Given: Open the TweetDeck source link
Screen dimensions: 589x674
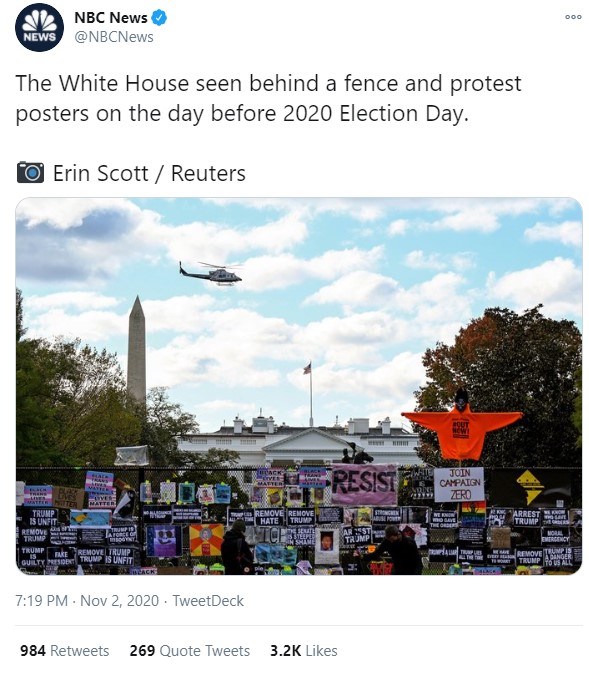Looking at the screenshot, I should point(208,600).
